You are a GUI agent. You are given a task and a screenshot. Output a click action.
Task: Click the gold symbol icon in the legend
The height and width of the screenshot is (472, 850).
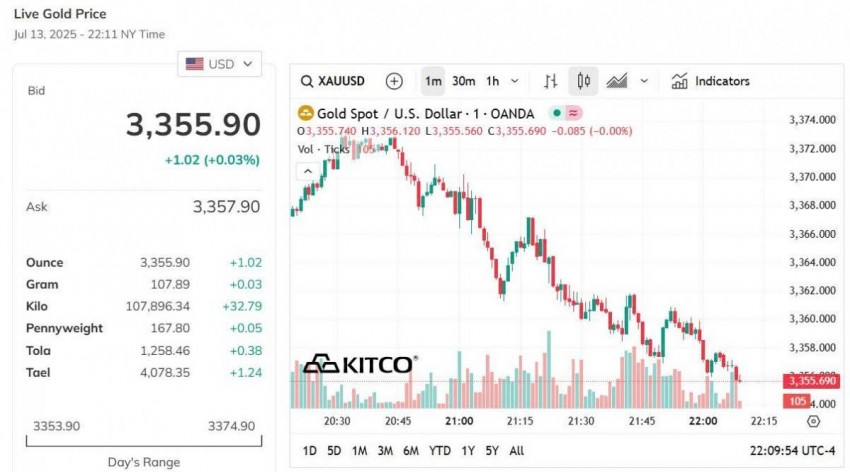pyautogui.click(x=307, y=113)
